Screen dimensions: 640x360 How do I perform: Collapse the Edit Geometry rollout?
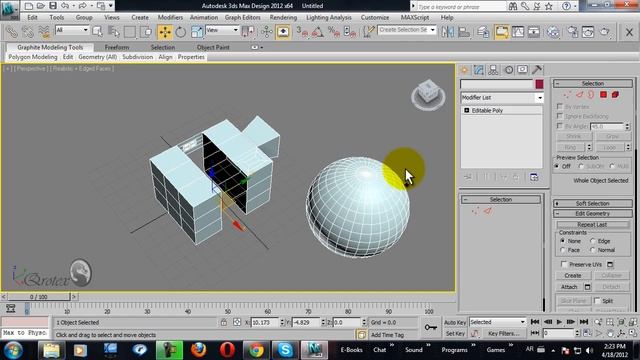click(x=593, y=213)
